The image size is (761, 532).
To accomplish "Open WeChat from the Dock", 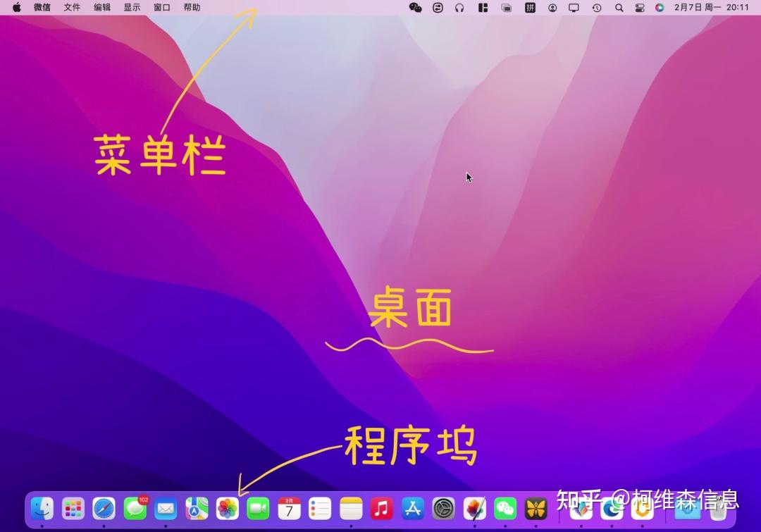I will coord(505,509).
